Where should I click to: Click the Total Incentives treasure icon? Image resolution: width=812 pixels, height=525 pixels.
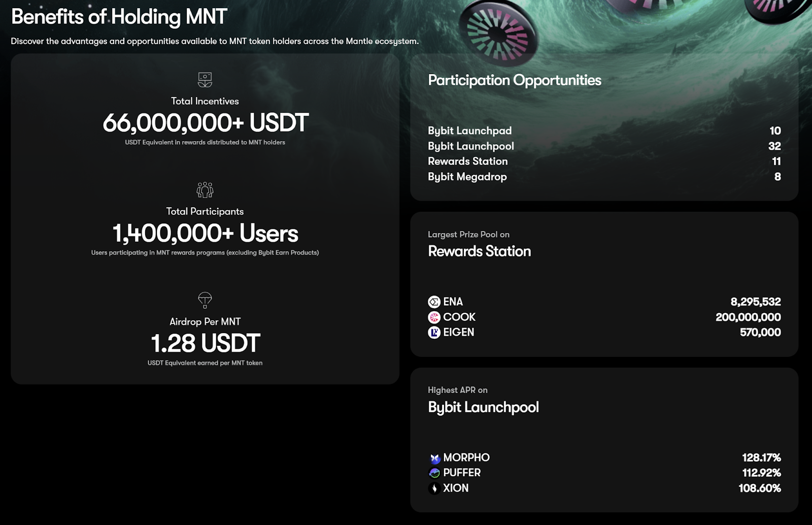205,80
